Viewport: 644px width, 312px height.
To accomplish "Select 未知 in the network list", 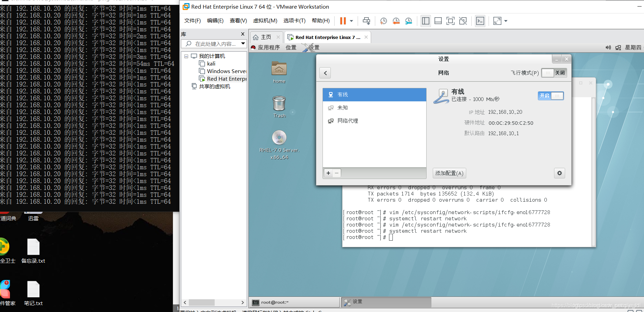I will (x=375, y=108).
